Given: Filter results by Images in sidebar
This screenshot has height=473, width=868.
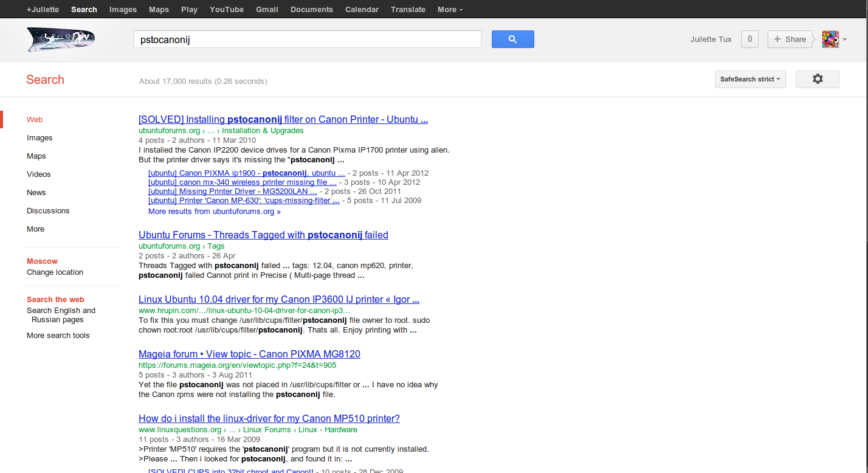Looking at the screenshot, I should point(40,138).
